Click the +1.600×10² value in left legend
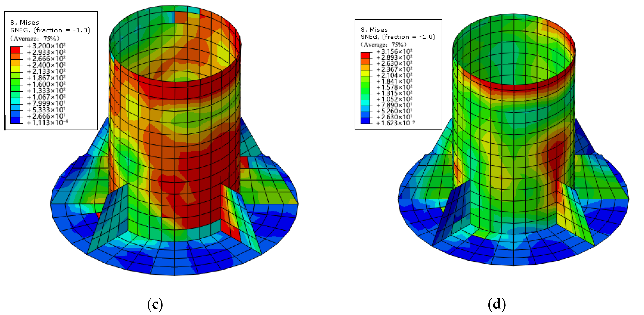The width and height of the screenshot is (644, 315). 46,84
